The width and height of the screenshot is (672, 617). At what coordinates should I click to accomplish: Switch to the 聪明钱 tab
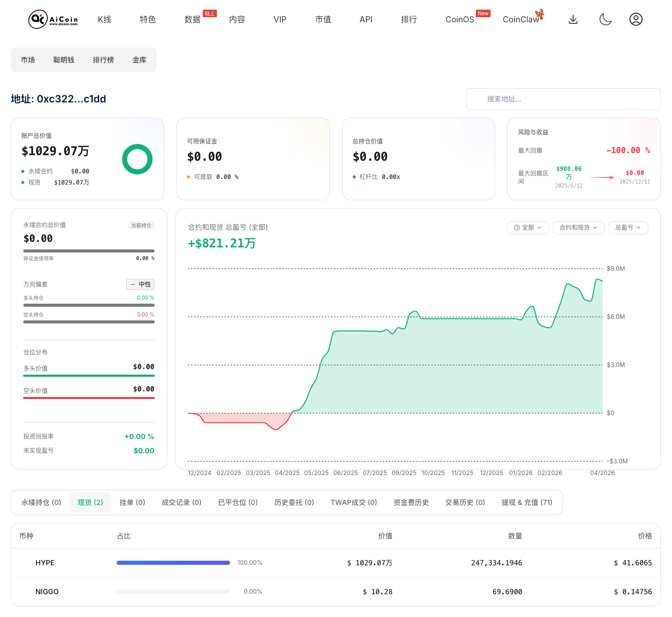[64, 60]
